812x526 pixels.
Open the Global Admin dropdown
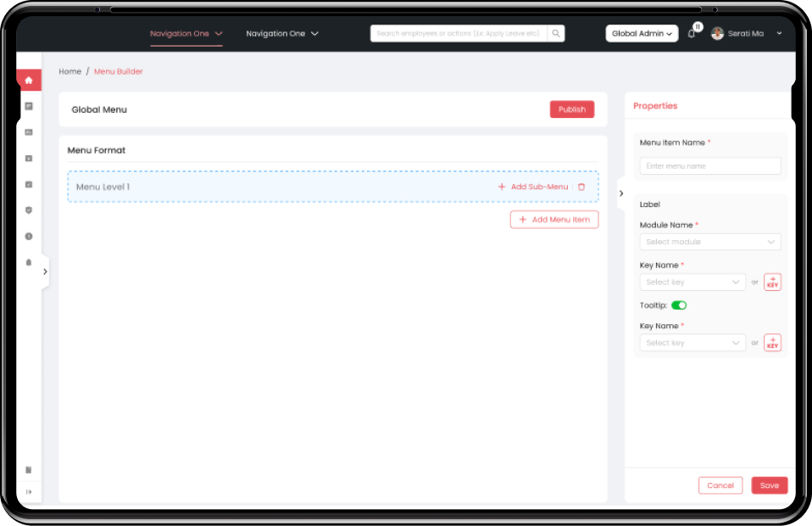click(641, 33)
